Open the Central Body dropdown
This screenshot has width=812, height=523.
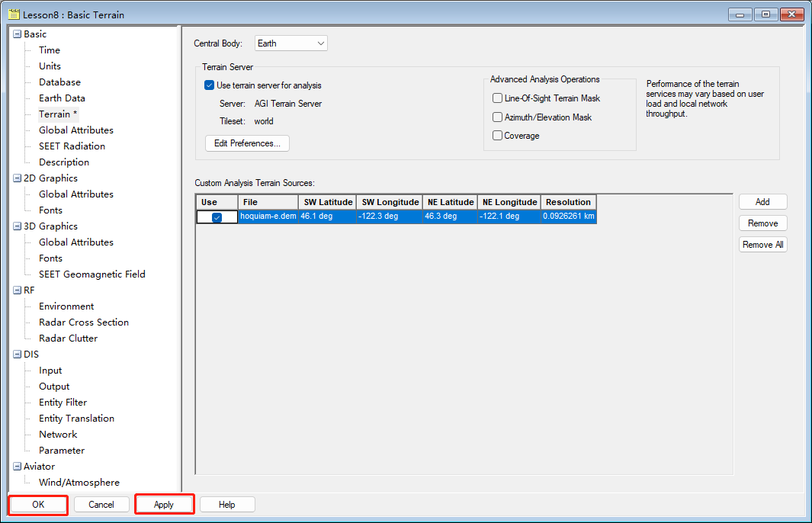click(x=290, y=43)
